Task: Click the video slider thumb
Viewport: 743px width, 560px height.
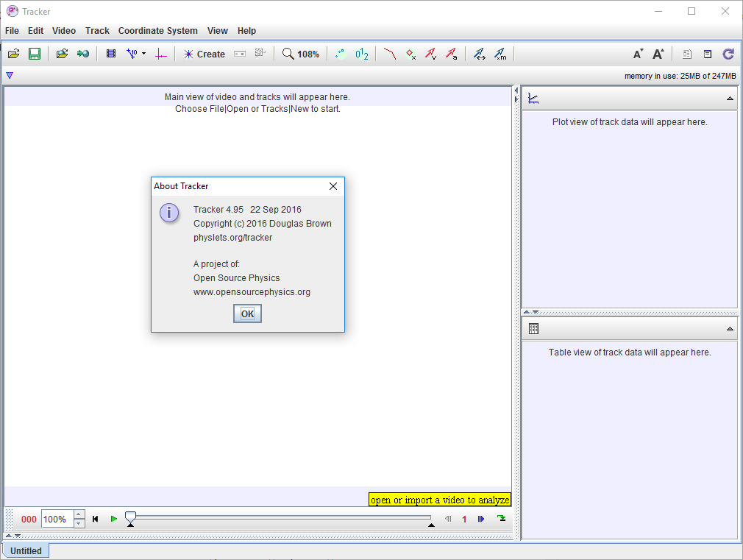Action: 130,517
